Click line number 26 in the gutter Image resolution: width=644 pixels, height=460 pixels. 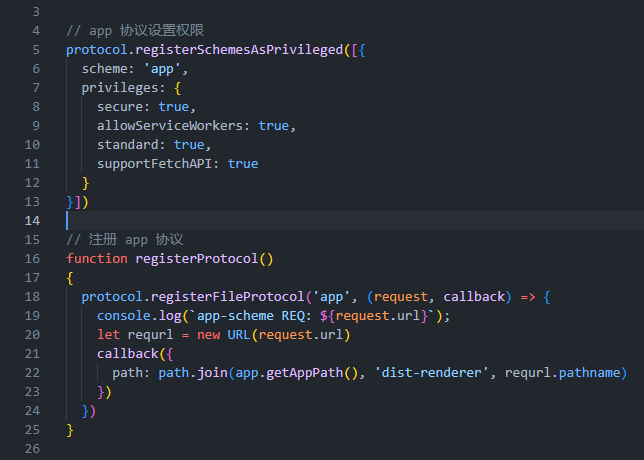point(32,448)
